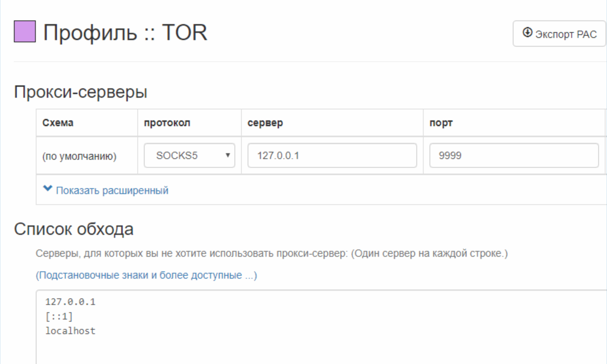Click the Список обхода section heading
This screenshot has height=364, width=607.
click(x=73, y=229)
